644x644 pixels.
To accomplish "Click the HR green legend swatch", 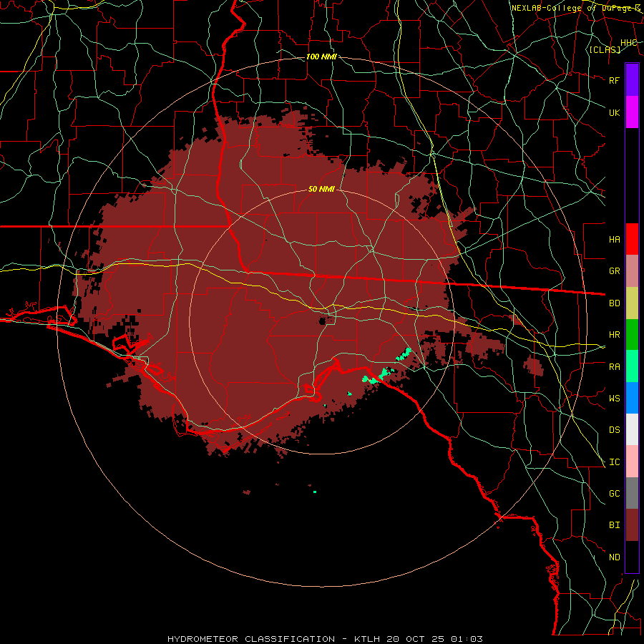I will [x=632, y=334].
